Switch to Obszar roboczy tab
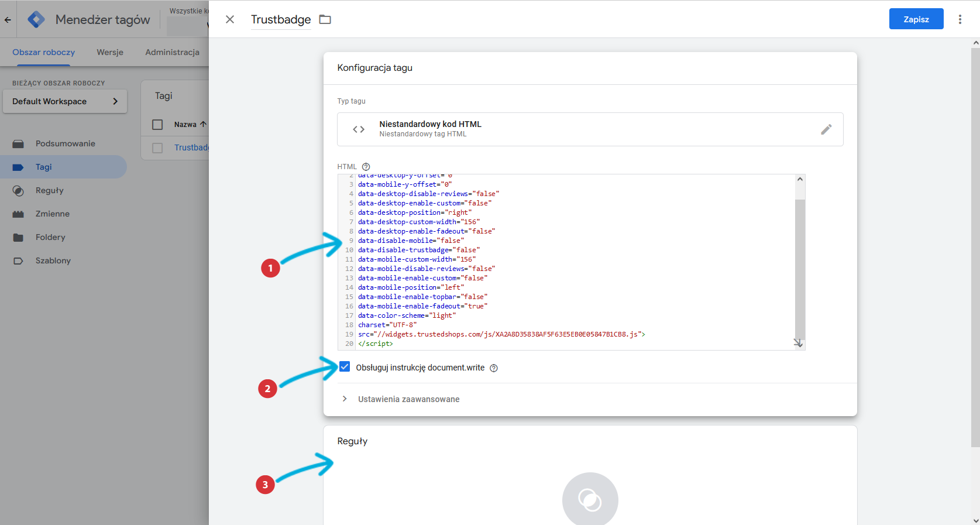This screenshot has width=980, height=525. (44, 52)
